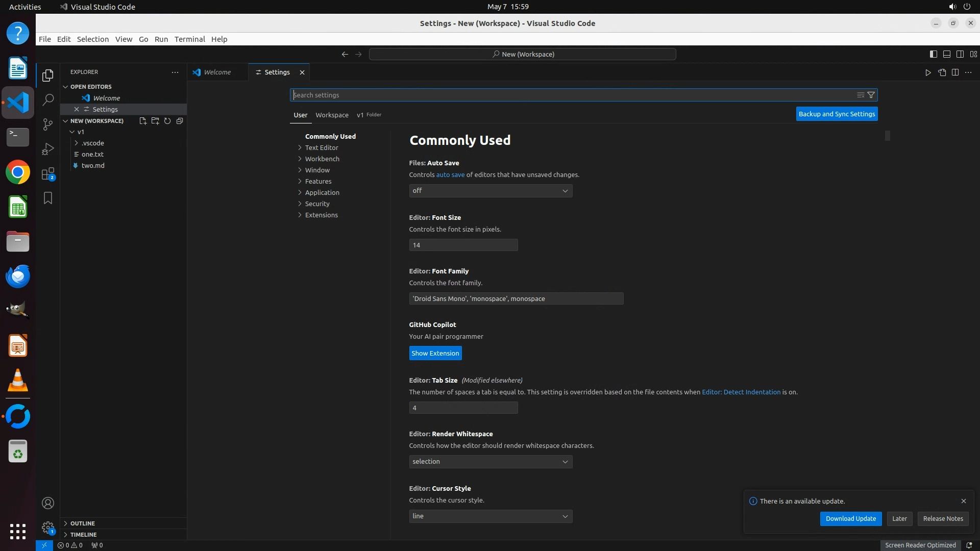The width and height of the screenshot is (980, 551).
Task: Toggle the bottom panel visibility
Action: point(946,54)
